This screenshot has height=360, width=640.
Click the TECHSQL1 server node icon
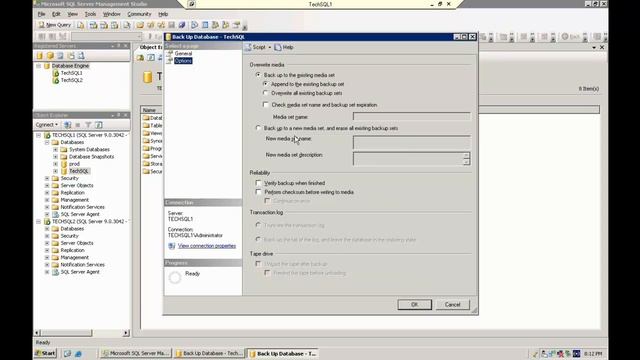pyautogui.click(x=47, y=135)
